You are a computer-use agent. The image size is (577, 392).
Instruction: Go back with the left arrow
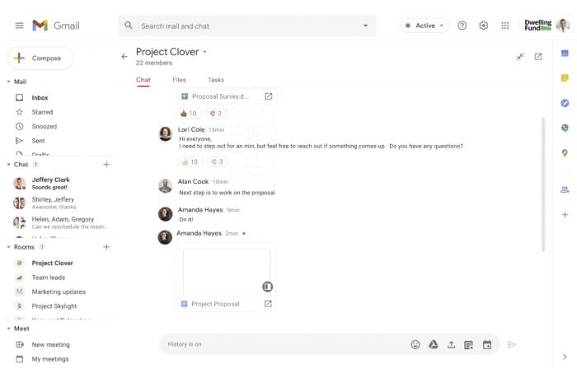tap(124, 56)
